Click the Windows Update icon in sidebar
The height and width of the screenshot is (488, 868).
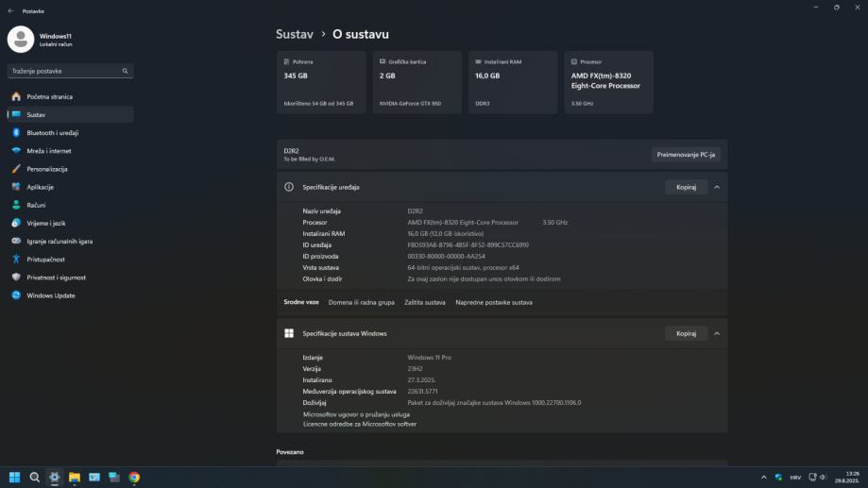coord(16,295)
